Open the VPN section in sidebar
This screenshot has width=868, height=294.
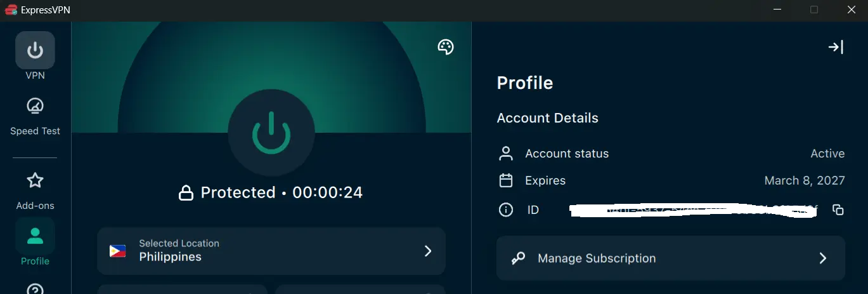(35, 56)
